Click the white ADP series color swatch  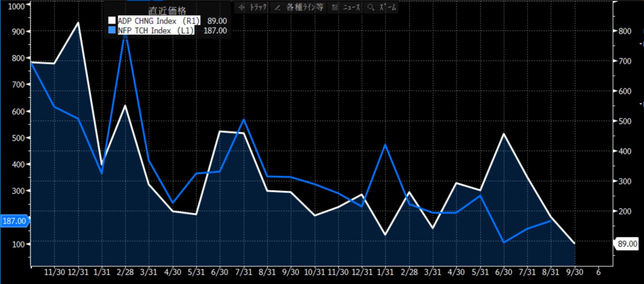pos(112,21)
